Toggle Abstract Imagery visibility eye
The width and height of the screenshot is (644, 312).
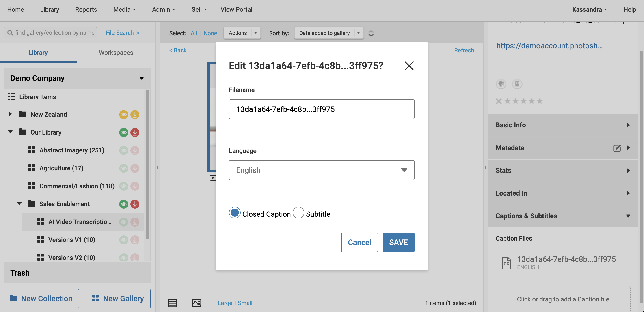click(123, 150)
